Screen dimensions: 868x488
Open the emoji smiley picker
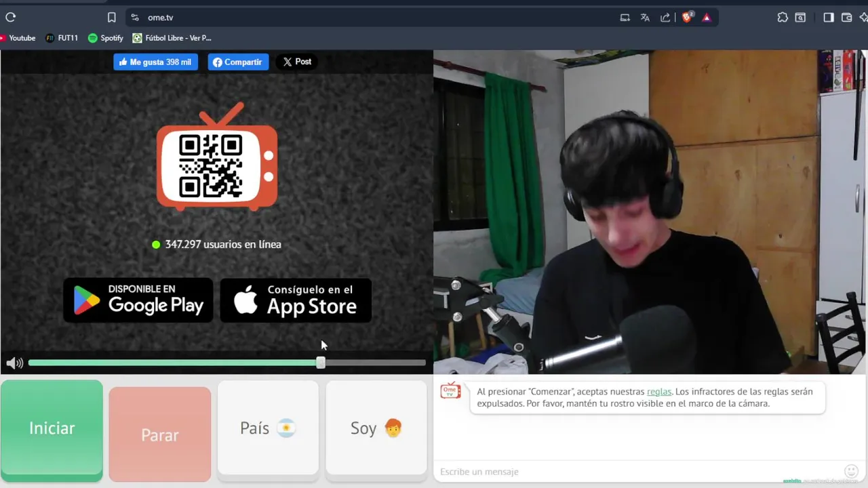click(x=852, y=471)
